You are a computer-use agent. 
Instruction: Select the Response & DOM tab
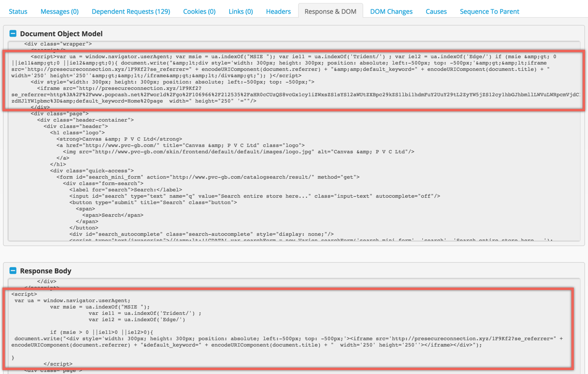pos(330,11)
